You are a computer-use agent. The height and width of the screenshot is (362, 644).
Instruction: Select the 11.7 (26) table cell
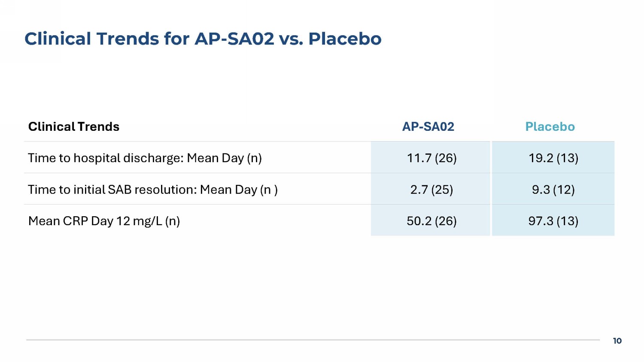pyautogui.click(x=431, y=158)
